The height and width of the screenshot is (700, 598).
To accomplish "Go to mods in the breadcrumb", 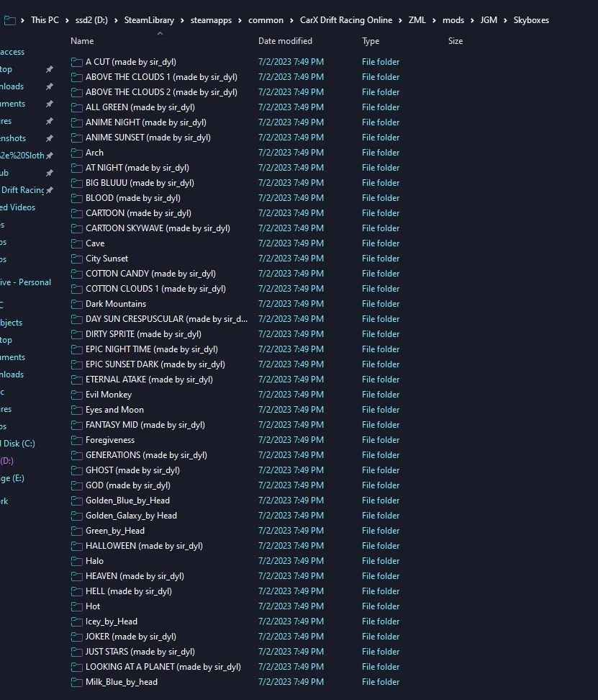I will (x=453, y=20).
